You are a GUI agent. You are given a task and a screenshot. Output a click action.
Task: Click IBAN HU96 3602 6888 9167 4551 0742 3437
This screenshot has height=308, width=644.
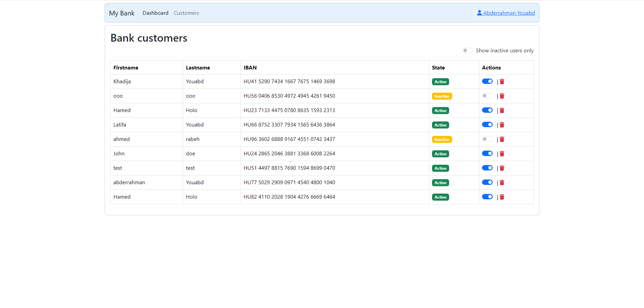(x=289, y=139)
